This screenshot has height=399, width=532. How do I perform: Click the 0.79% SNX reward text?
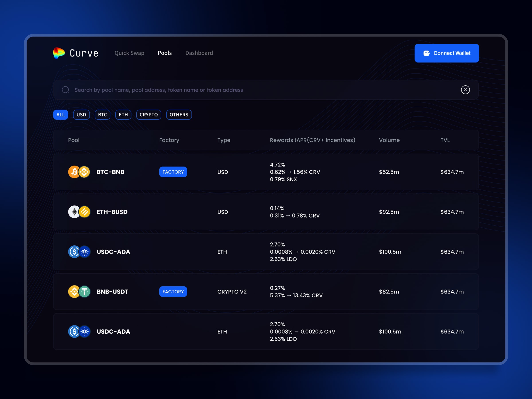(x=283, y=179)
